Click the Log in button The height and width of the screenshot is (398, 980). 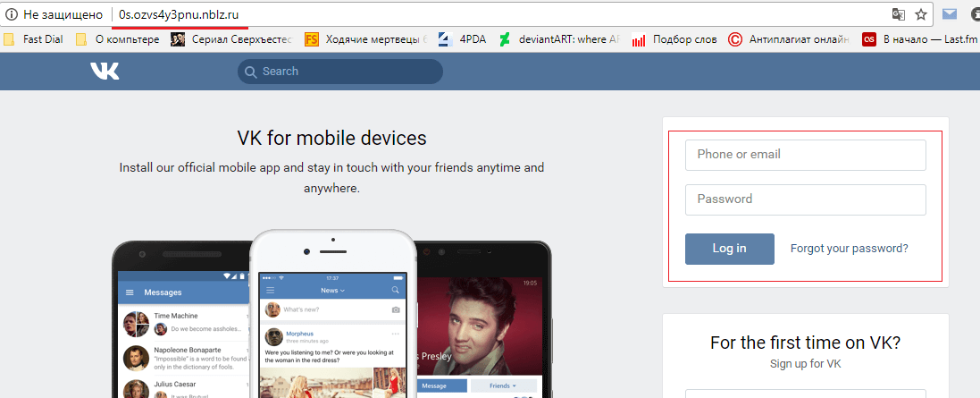click(729, 249)
